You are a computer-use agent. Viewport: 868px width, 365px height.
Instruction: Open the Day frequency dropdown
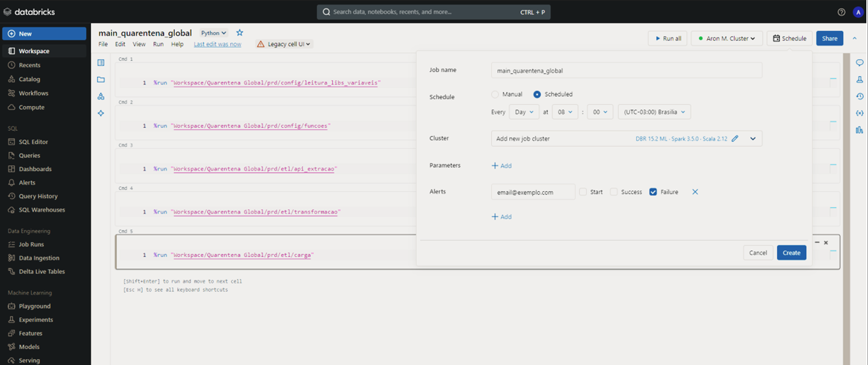click(x=524, y=112)
